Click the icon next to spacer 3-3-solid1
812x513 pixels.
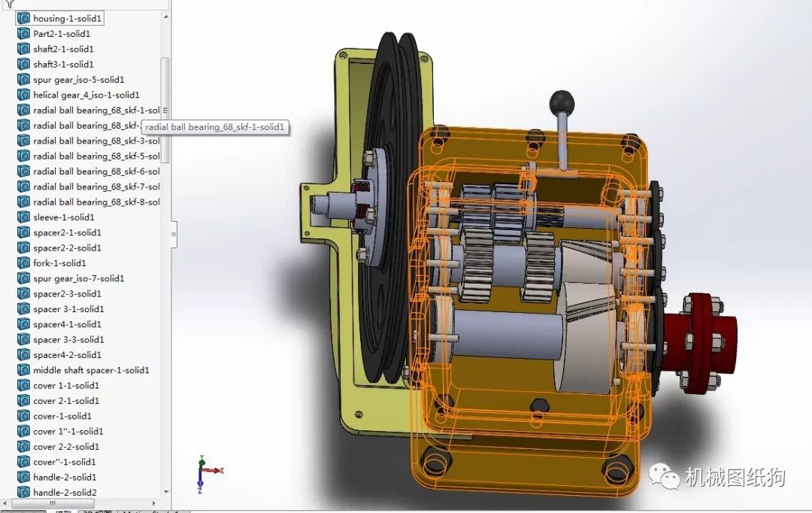[x=23, y=339]
